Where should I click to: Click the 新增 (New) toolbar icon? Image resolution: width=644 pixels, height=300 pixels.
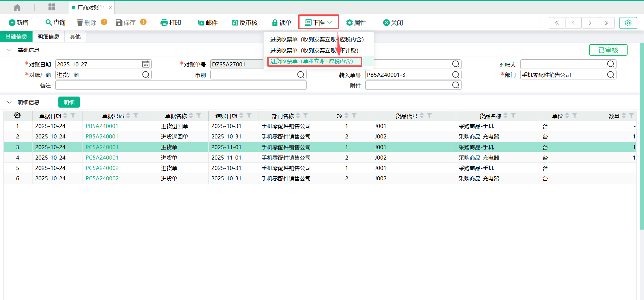point(12,23)
